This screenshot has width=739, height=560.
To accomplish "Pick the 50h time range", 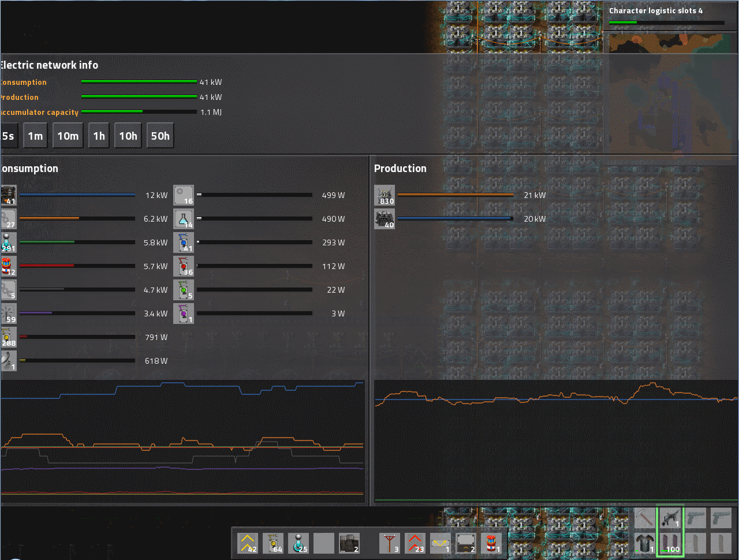I will point(160,136).
